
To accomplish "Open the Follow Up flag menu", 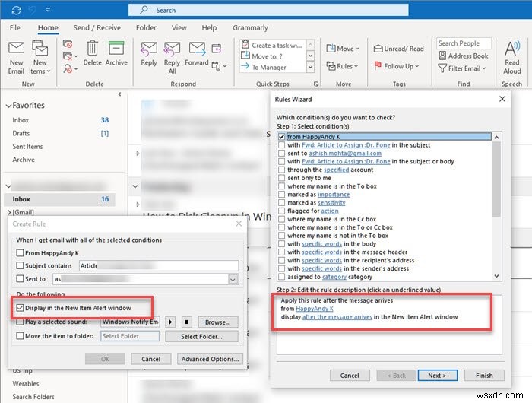I will pos(397,66).
